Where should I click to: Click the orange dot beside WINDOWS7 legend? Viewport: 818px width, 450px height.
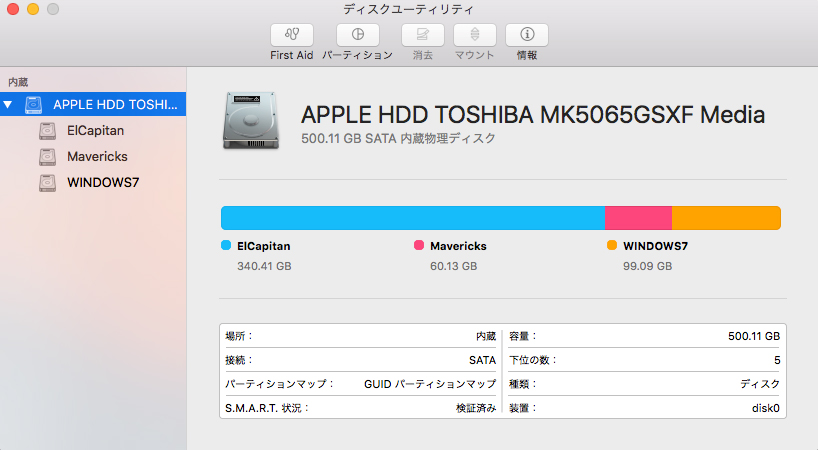pos(612,245)
